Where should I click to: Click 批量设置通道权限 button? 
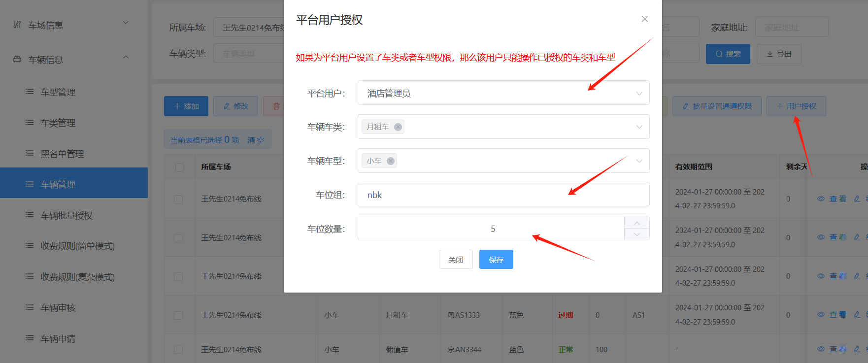pyautogui.click(x=717, y=106)
